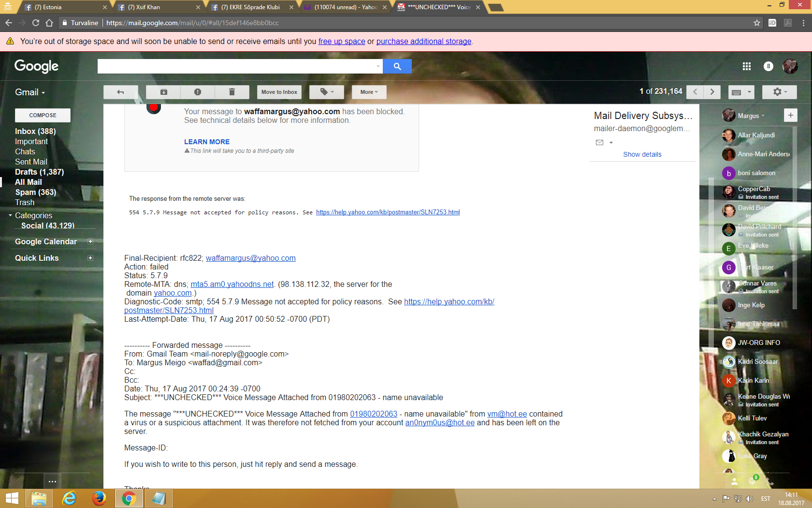Expand the search options arrow
Viewport: 812px width, 508px height.
[378, 66]
